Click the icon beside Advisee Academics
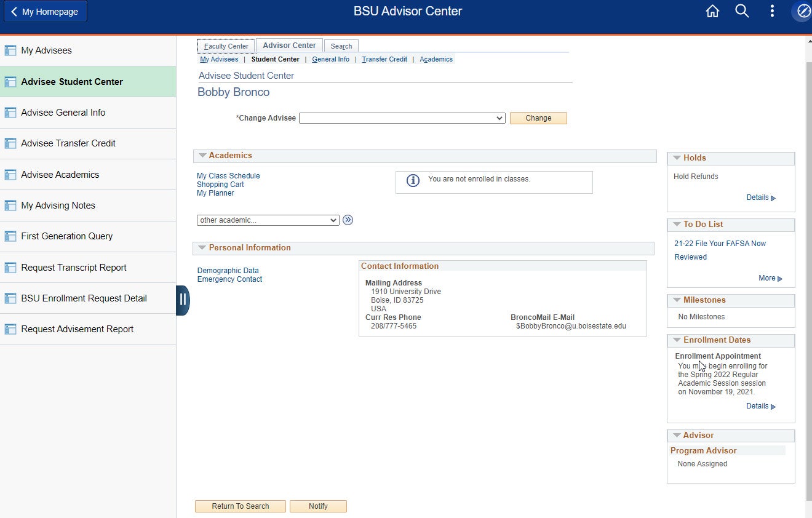This screenshot has width=812, height=518. point(10,175)
